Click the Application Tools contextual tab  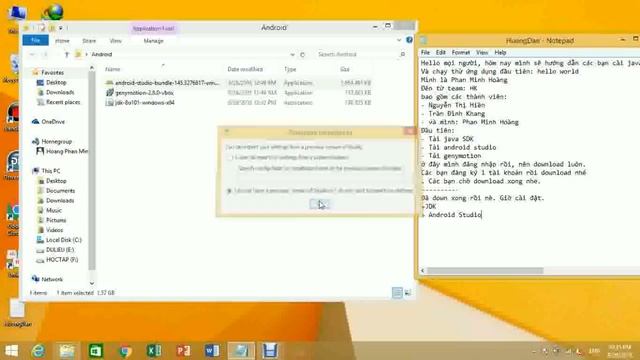coord(153,28)
